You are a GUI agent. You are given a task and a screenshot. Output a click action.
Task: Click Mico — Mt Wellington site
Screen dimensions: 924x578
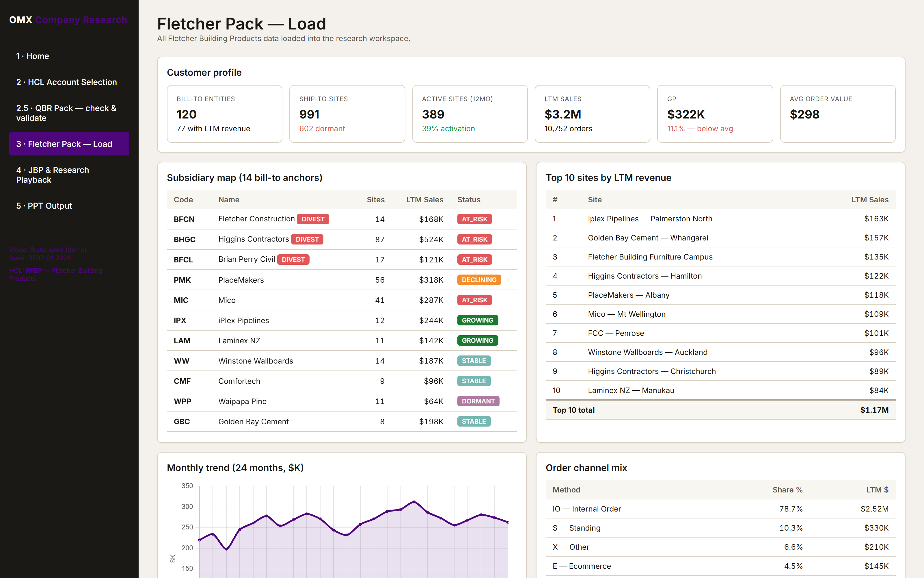click(627, 314)
